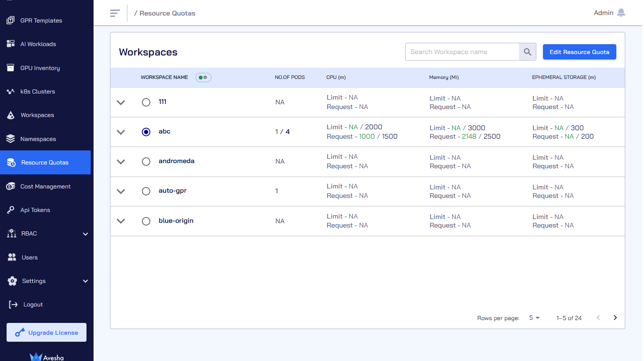Screen dimensions: 644x361
Task: Select the abc workspace radio button
Action: pyautogui.click(x=146, y=132)
